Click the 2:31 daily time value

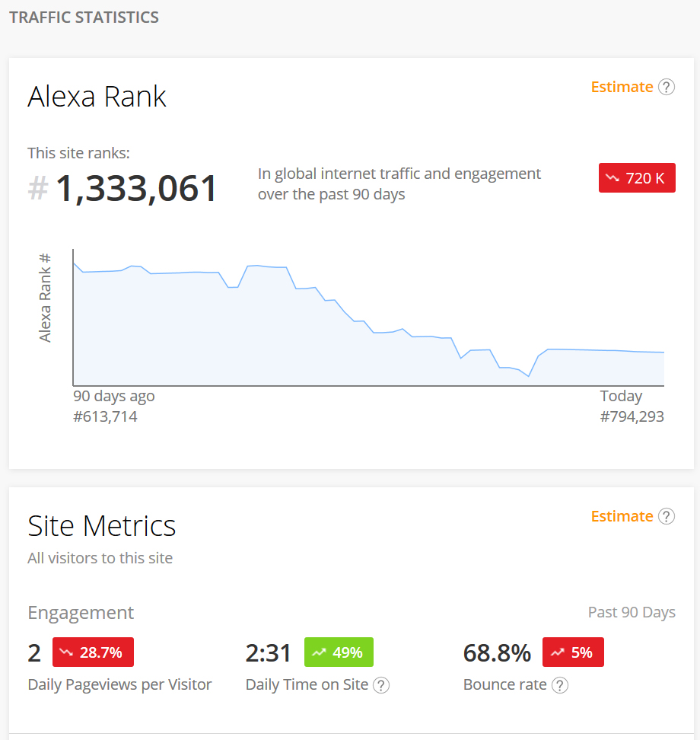(268, 653)
